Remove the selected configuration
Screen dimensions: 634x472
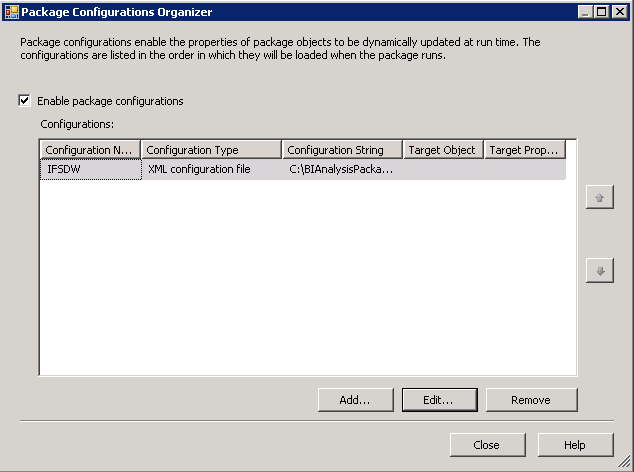(531, 400)
